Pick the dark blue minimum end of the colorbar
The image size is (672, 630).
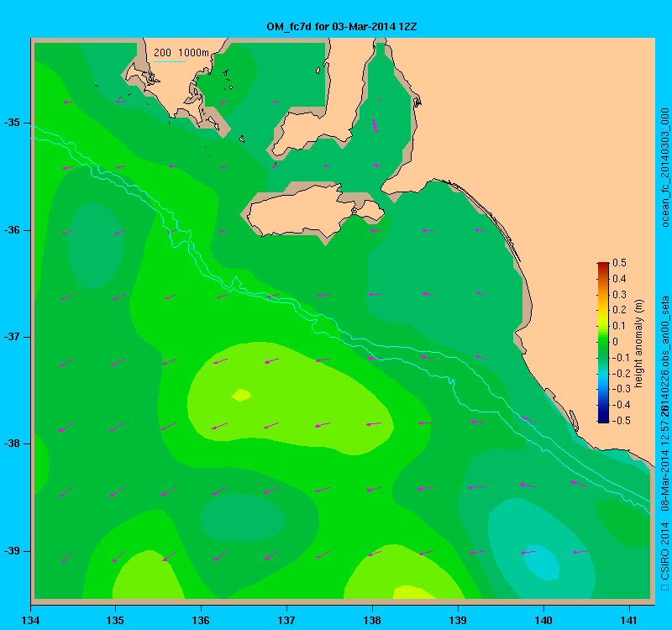603,420
